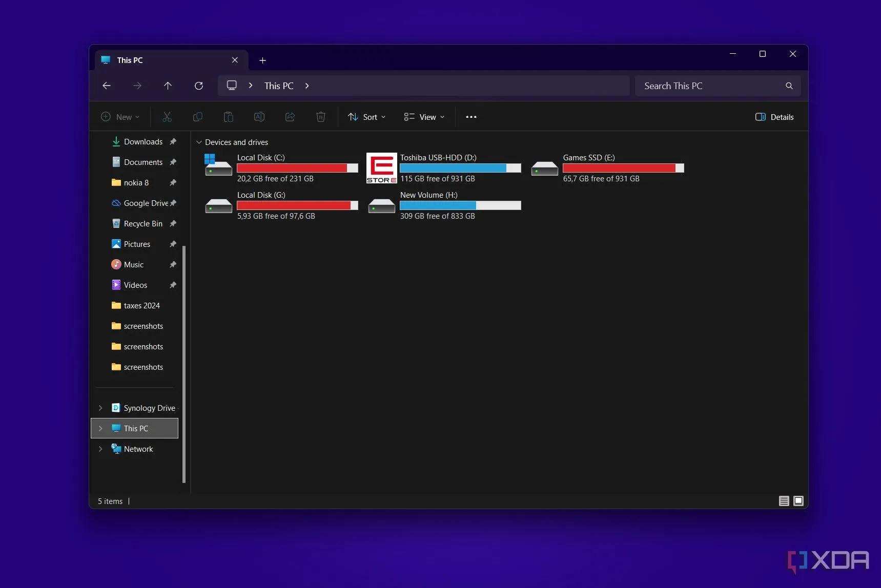Image resolution: width=881 pixels, height=588 pixels.
Task: Click the Delete trash icon
Action: point(321,117)
